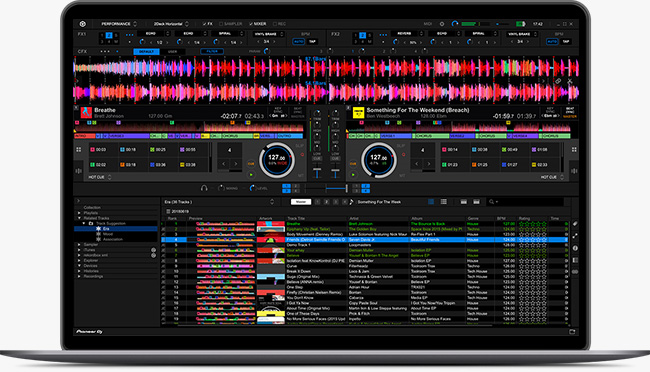Click the waveform icon at right deck edge
The width and height of the screenshot is (650, 372).
coord(574,171)
